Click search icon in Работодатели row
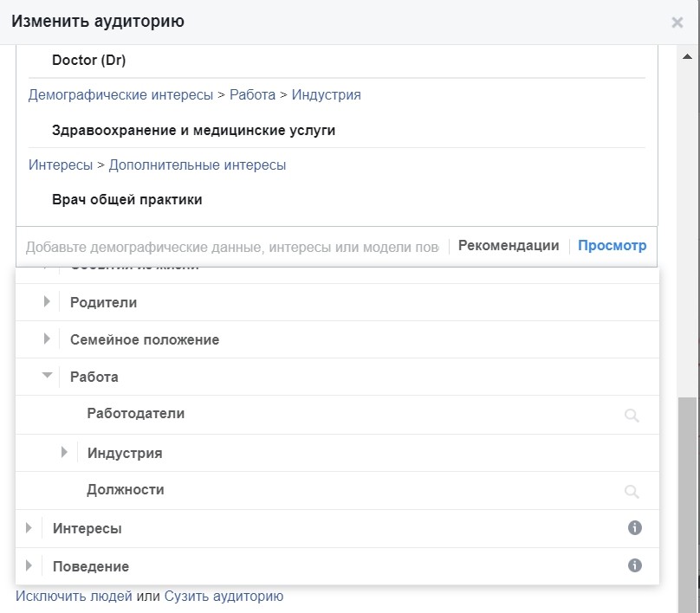 [x=632, y=415]
